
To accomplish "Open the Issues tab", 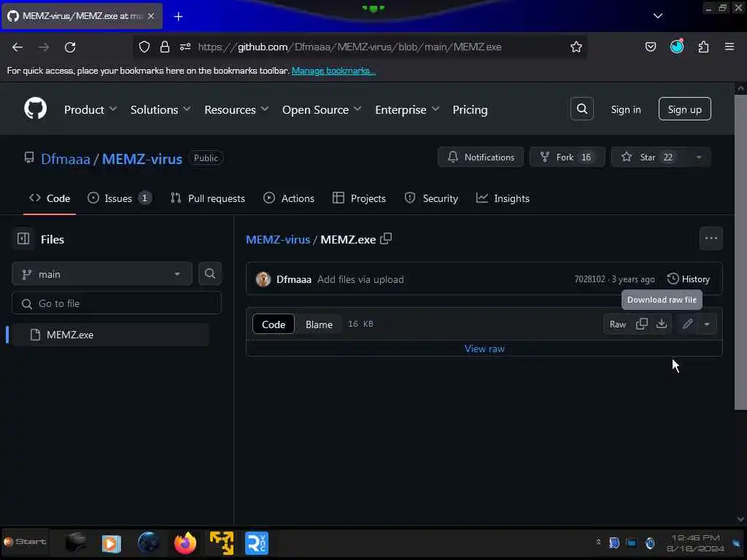I will pos(120,198).
